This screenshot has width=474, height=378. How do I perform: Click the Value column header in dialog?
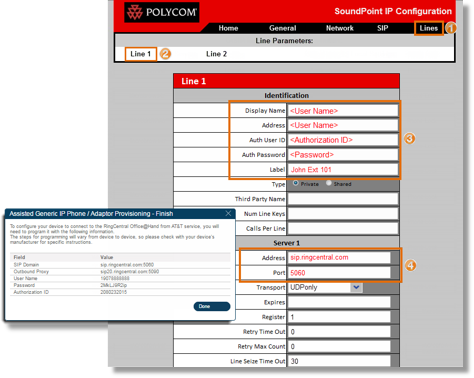[x=106, y=257]
